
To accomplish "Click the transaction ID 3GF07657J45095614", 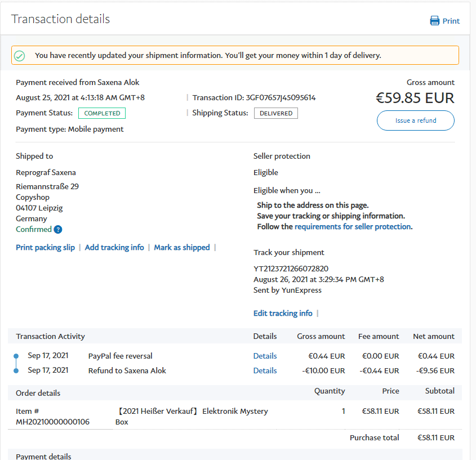I will coord(281,97).
